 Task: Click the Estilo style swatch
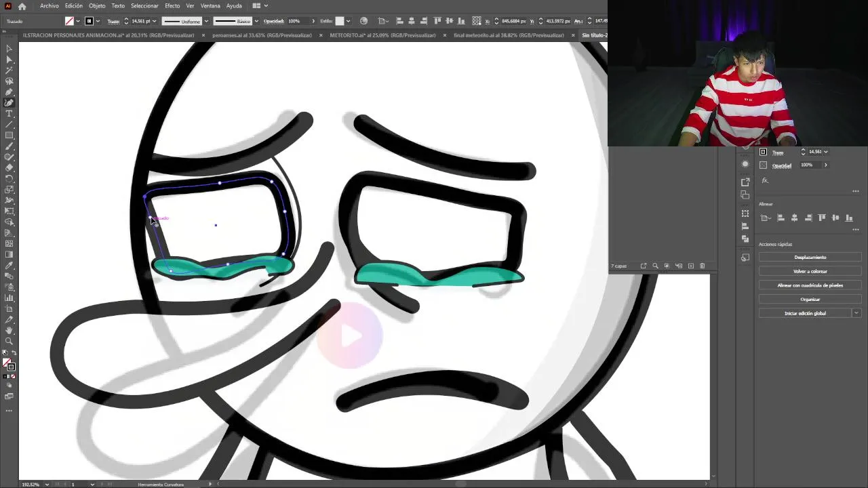pyautogui.click(x=340, y=21)
